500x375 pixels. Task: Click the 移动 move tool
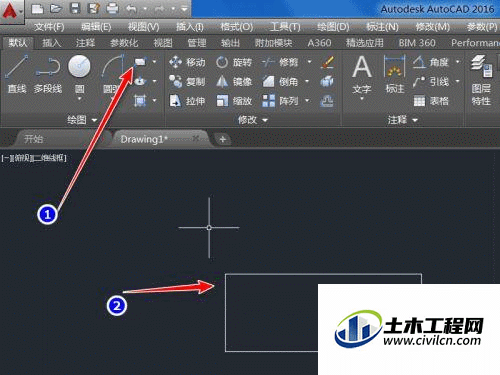[x=187, y=62]
